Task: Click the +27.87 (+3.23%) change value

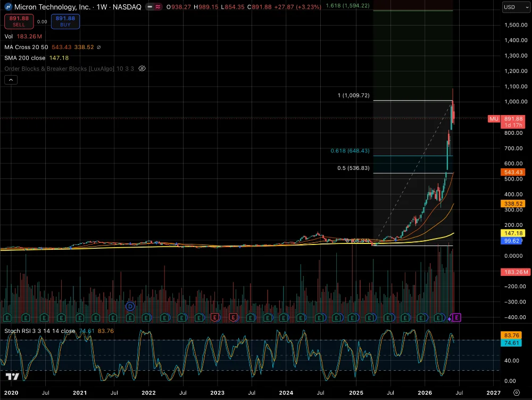Action: (x=297, y=7)
